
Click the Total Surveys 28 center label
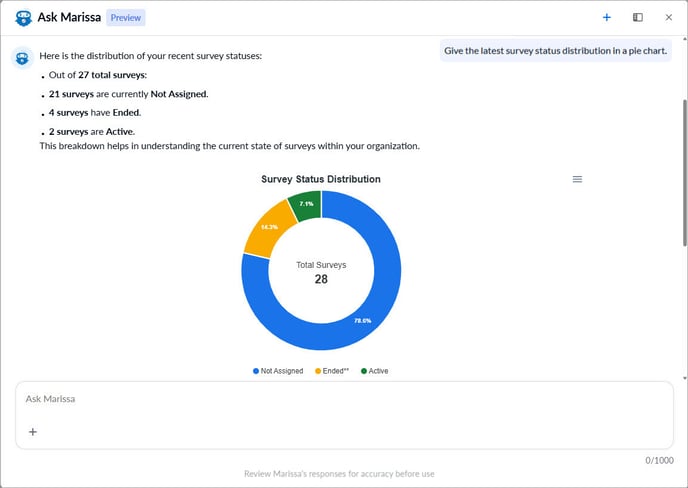pyautogui.click(x=321, y=272)
